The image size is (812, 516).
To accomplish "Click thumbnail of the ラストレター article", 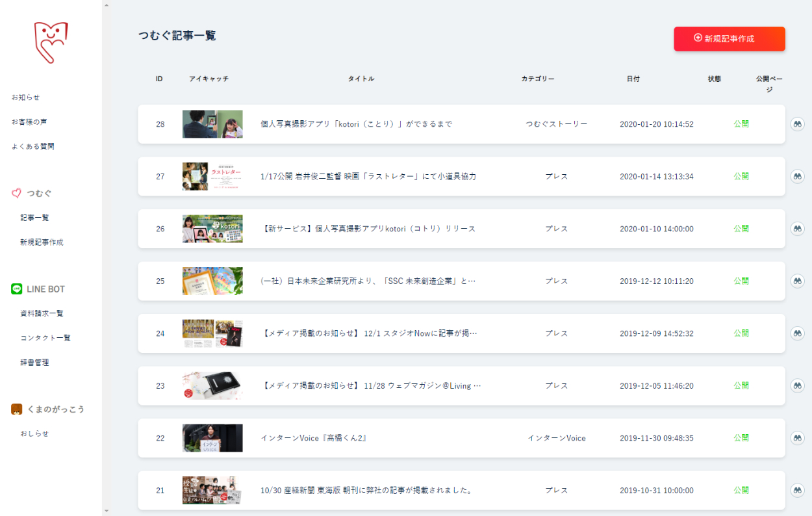I will 212,176.
